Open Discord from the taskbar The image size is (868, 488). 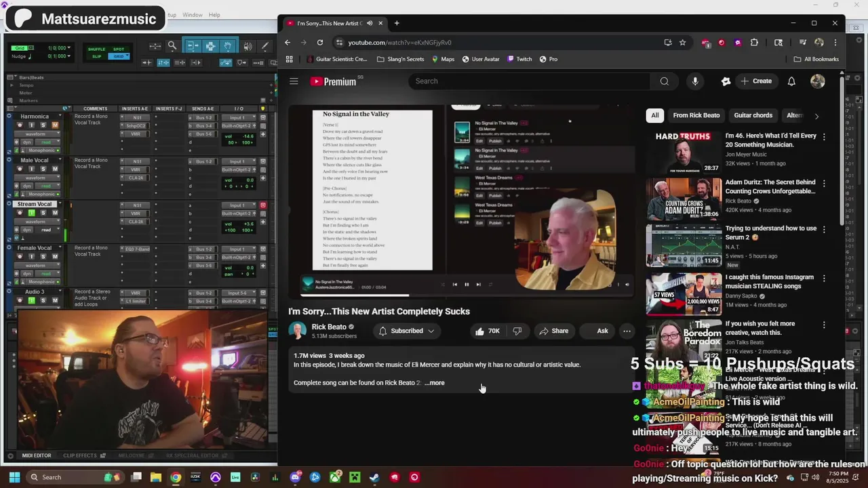[x=295, y=477]
